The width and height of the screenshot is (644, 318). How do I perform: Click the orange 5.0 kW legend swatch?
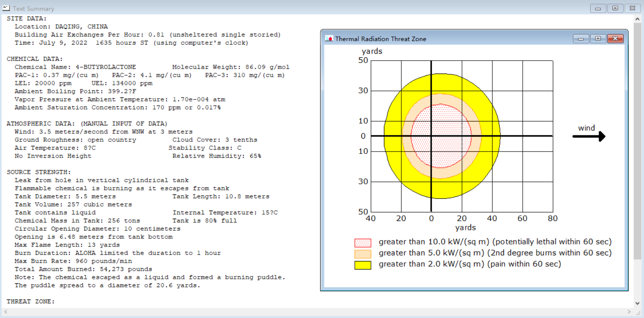coord(363,254)
